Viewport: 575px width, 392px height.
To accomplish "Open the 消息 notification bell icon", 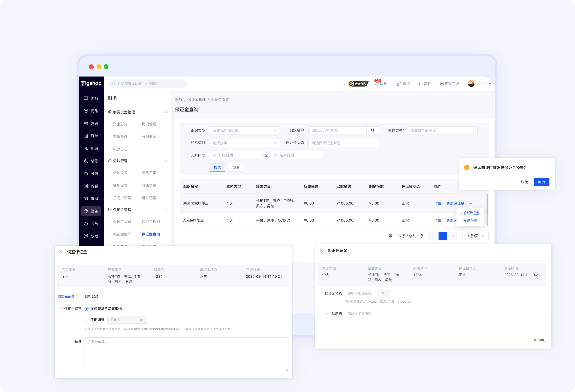I will [x=377, y=84].
